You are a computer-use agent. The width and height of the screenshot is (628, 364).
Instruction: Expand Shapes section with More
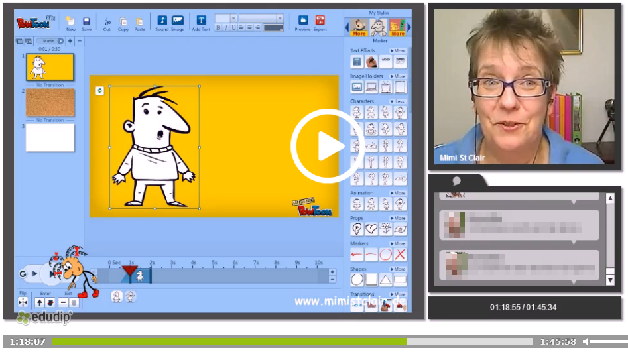pos(398,269)
